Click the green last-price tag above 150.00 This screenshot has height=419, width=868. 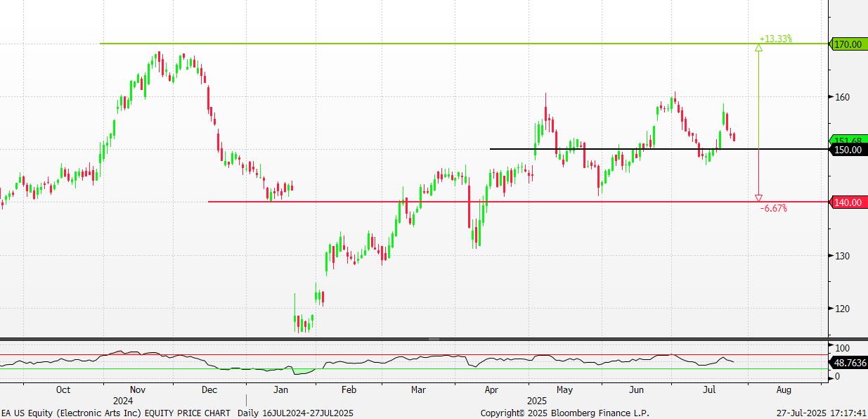[x=848, y=139]
